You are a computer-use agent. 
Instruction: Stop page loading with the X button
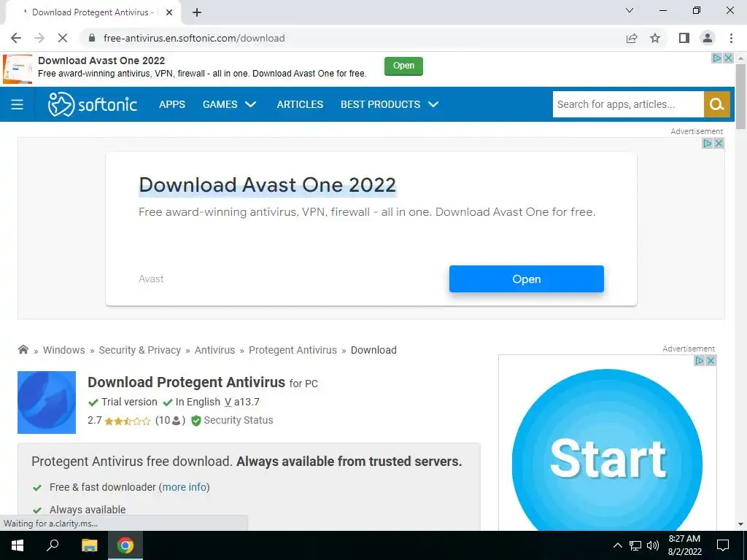(x=63, y=38)
